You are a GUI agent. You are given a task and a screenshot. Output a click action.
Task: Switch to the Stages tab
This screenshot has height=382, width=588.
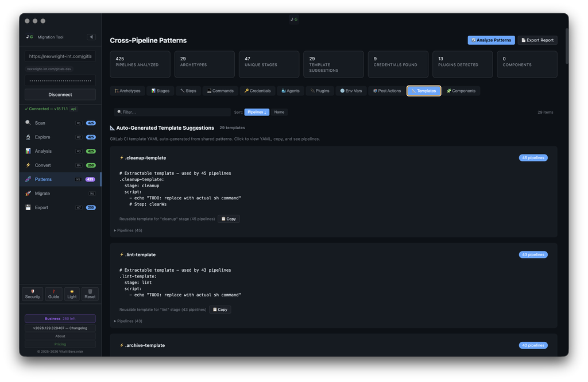tap(161, 91)
